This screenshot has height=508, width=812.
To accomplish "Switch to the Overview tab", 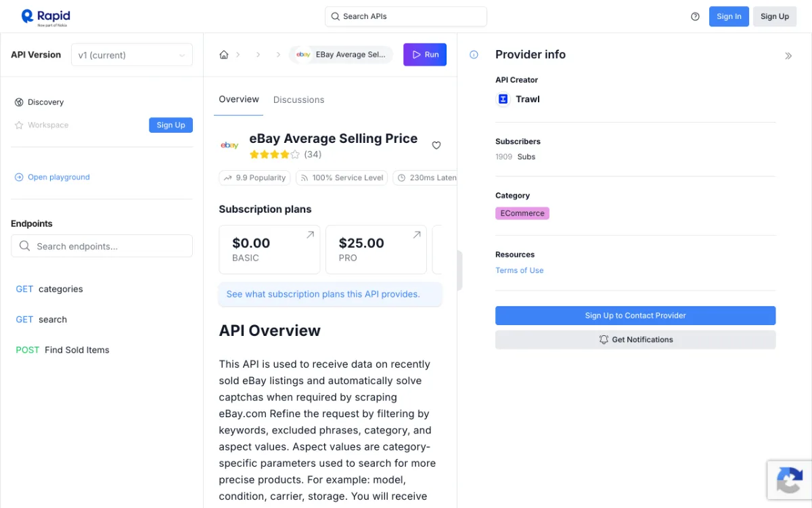I will coord(239,99).
